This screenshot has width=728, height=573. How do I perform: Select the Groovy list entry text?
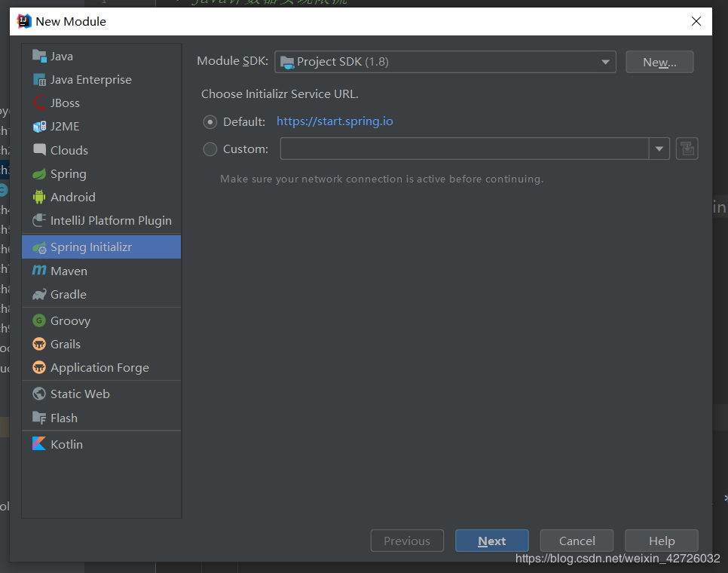coord(70,321)
